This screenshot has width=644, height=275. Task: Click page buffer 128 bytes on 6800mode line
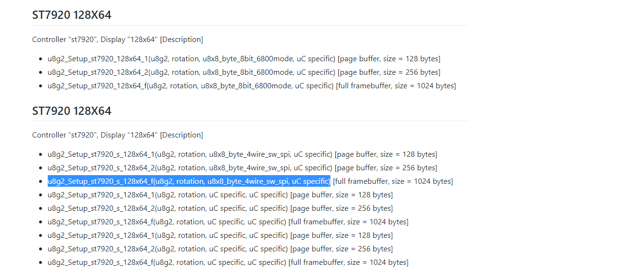389,59
